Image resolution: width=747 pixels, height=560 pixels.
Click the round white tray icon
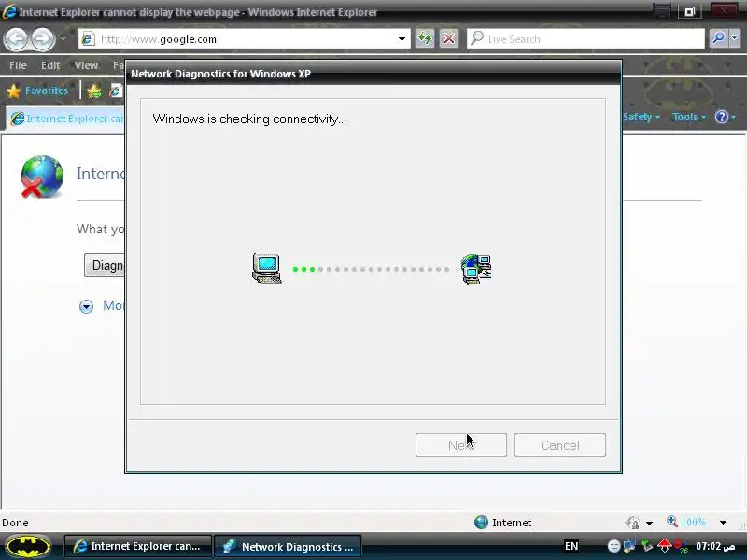[613, 546]
